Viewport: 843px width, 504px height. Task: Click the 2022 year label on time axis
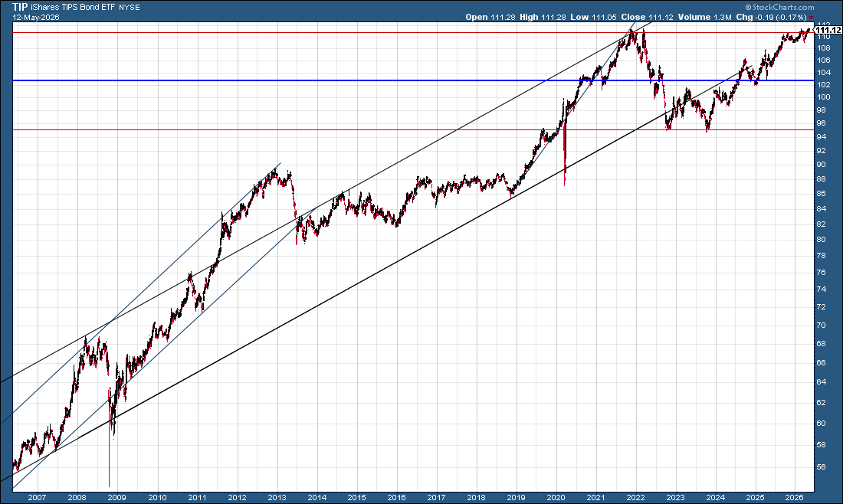coord(635,498)
